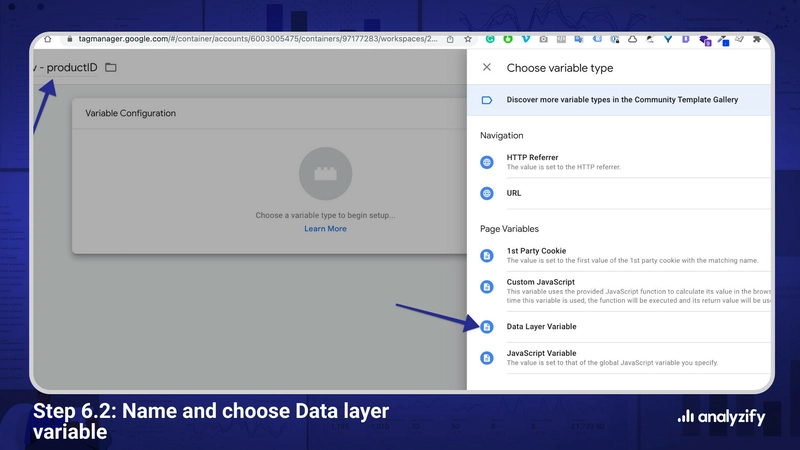Open the Learn More link

pos(325,229)
